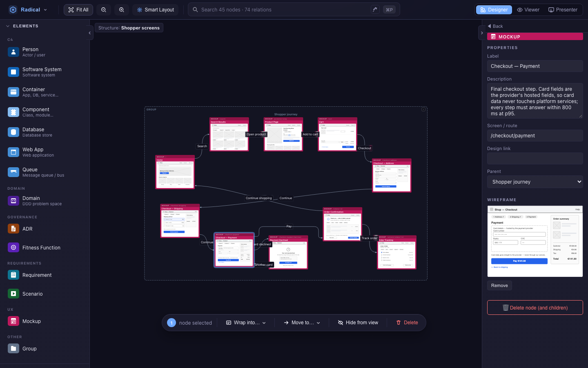Select the Requirement element icon
The height and width of the screenshot is (368, 588).
pos(13,275)
